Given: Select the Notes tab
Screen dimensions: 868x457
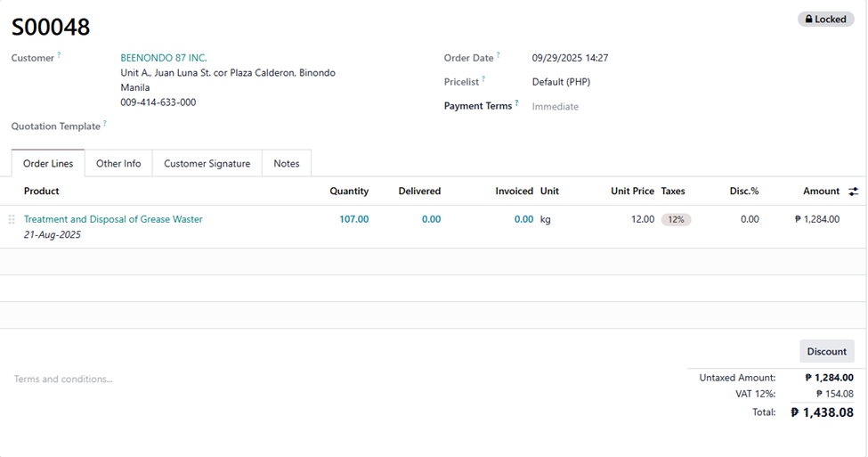Looking at the screenshot, I should click(x=287, y=164).
